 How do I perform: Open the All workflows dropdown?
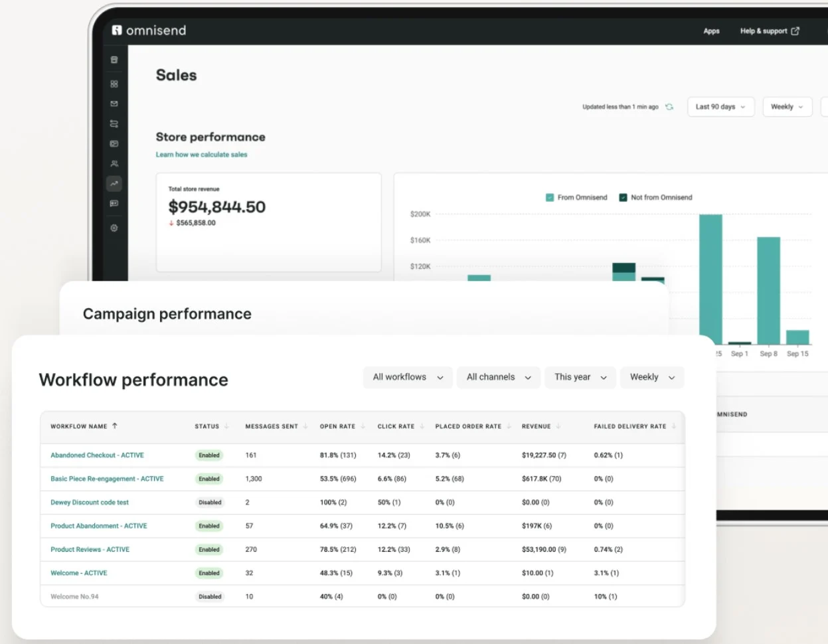(408, 377)
